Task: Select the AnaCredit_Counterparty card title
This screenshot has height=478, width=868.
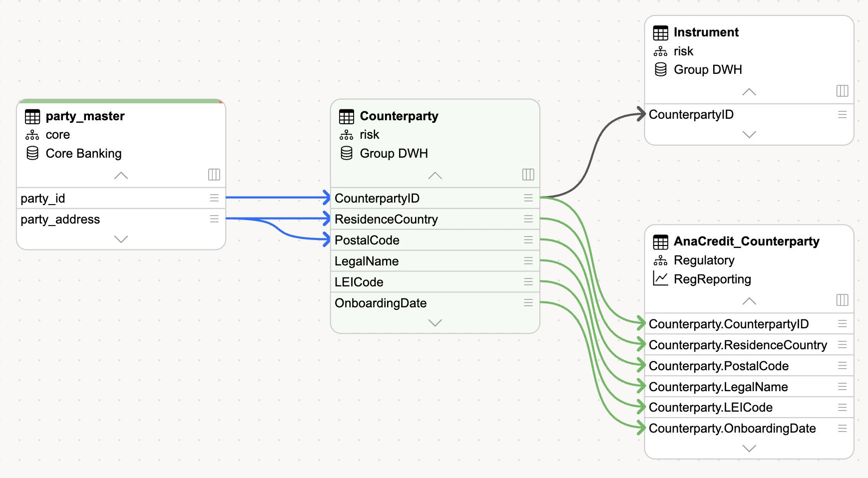Action: pyautogui.click(x=747, y=241)
